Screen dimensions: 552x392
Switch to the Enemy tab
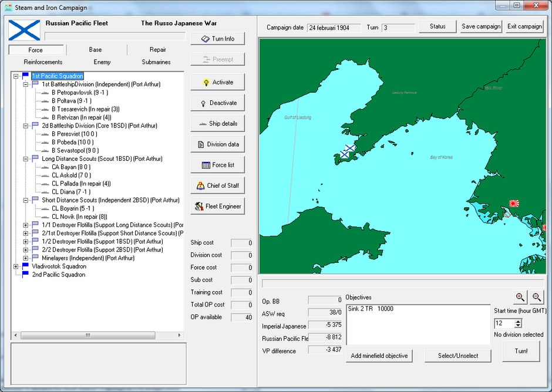click(x=102, y=62)
